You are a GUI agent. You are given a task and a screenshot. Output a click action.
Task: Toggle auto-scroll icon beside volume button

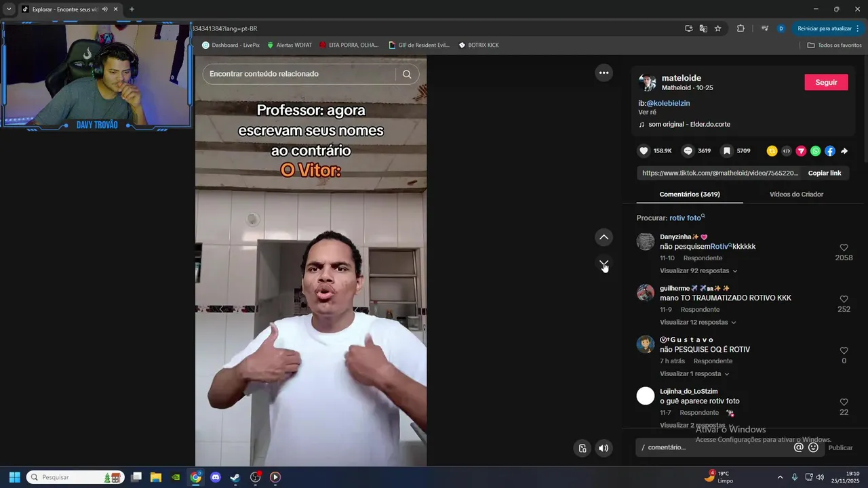[x=582, y=448]
